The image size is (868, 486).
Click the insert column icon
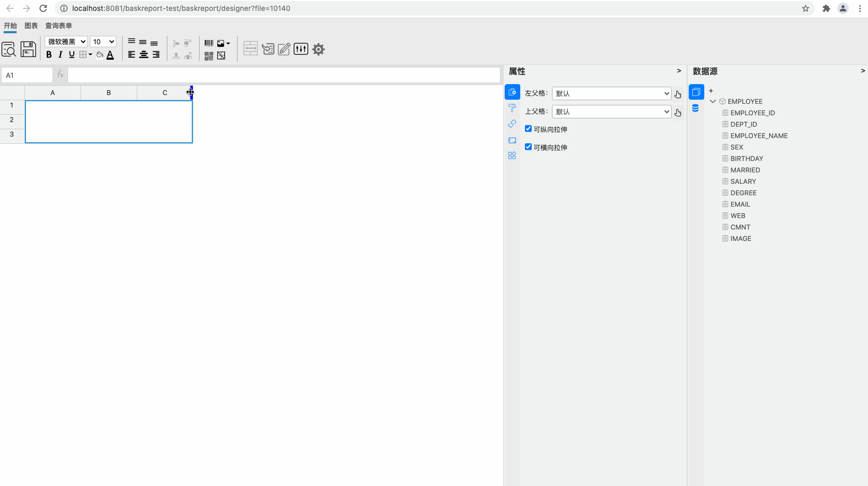point(176,56)
